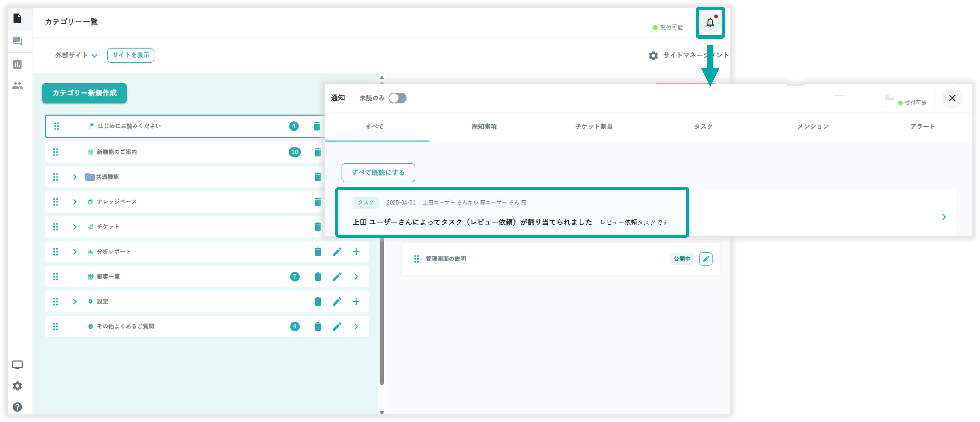Click the サイトを表示 button

coord(130,56)
